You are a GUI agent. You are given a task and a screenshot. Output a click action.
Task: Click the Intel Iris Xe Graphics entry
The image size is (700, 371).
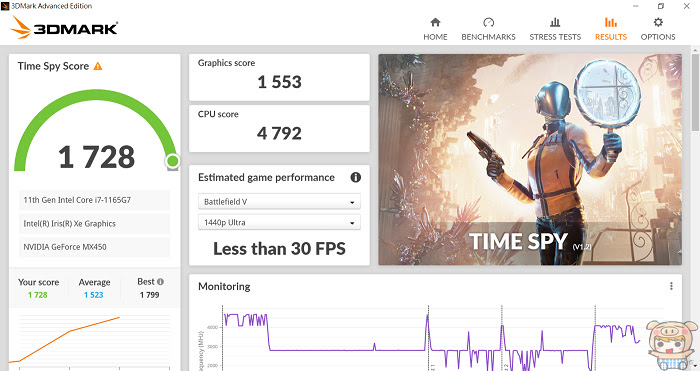tap(94, 224)
